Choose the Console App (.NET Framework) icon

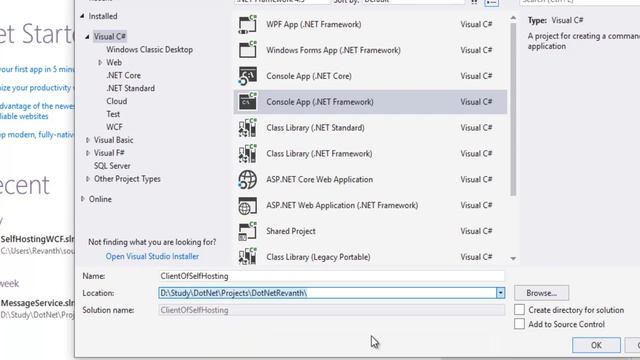(247, 102)
